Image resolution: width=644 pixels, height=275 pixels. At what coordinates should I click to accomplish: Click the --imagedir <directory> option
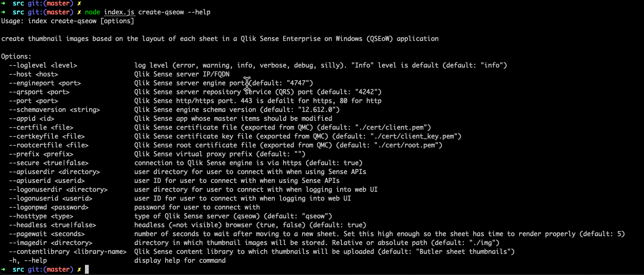point(50,242)
